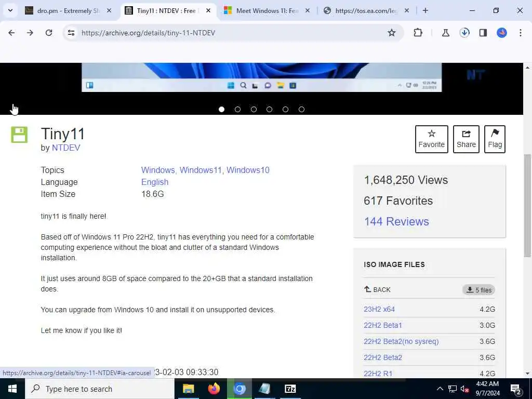Open the muted volume tray icon
Viewport: 532px width, 399px height.
pos(465,389)
